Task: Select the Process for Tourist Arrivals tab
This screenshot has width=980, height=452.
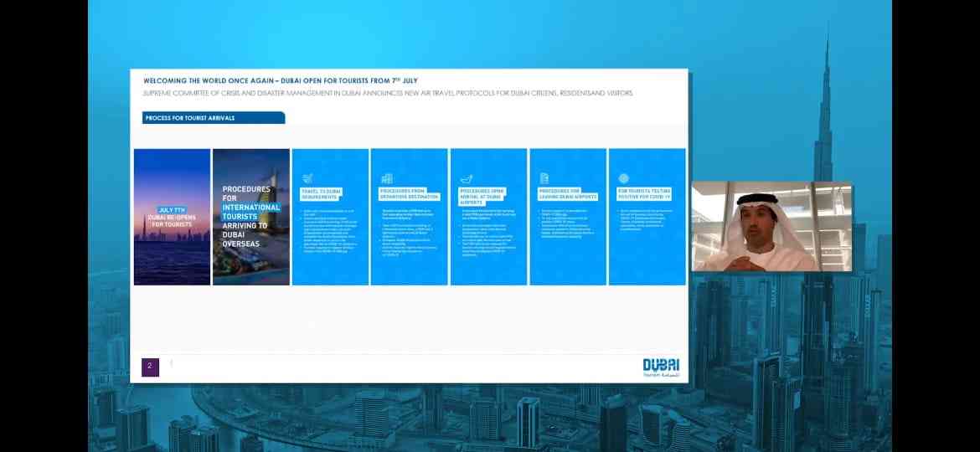Action: point(214,118)
